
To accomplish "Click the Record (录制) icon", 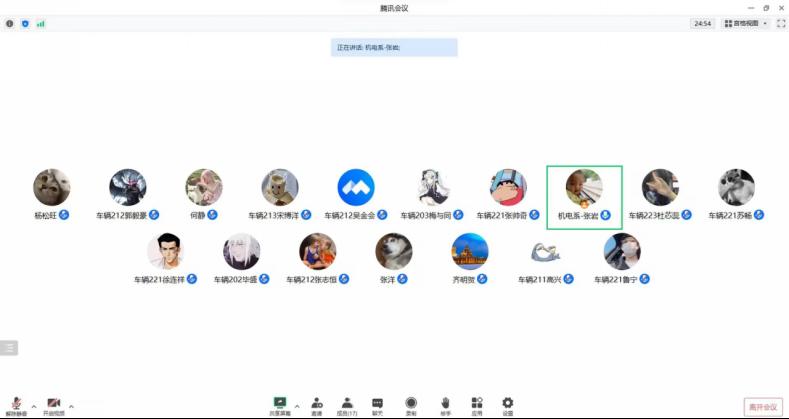I will click(x=411, y=403).
